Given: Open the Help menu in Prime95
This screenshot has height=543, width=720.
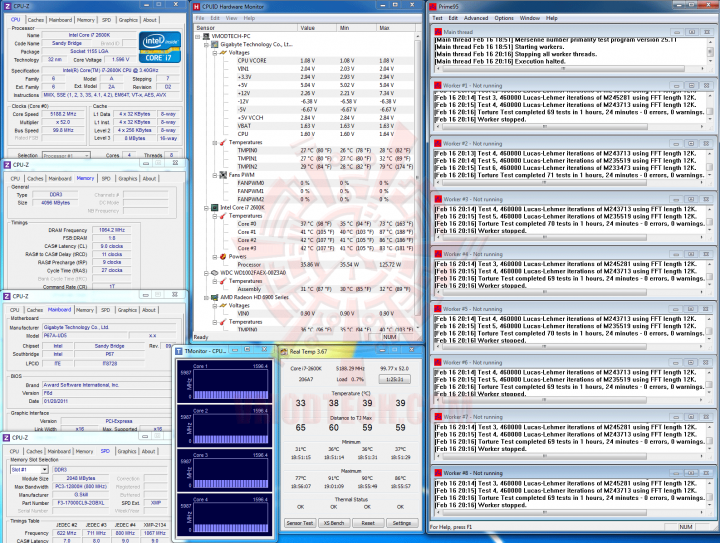Looking at the screenshot, I should click(551, 18).
